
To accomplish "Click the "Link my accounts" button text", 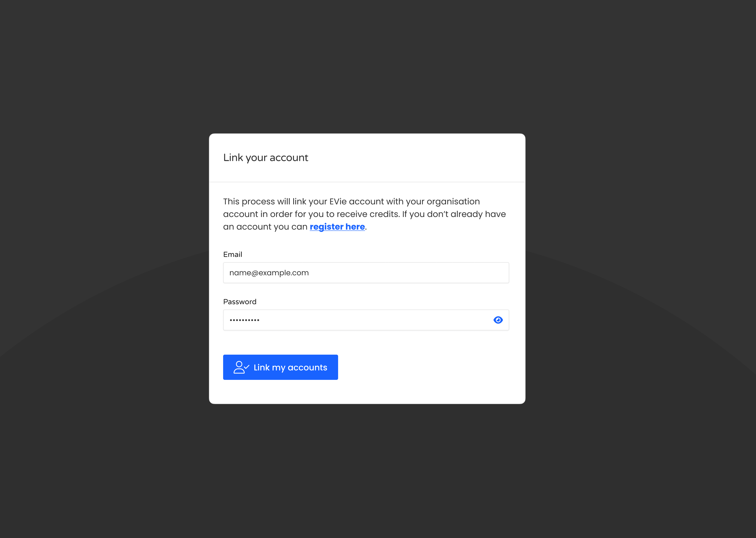I will (x=290, y=368).
